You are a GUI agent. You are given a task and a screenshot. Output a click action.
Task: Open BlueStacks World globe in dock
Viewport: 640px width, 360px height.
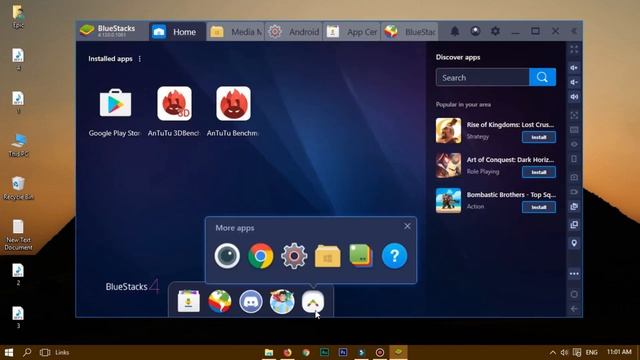220,301
